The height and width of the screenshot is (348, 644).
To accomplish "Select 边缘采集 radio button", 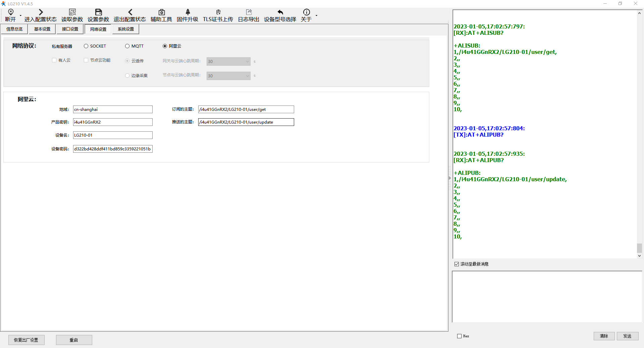I will pos(127,76).
